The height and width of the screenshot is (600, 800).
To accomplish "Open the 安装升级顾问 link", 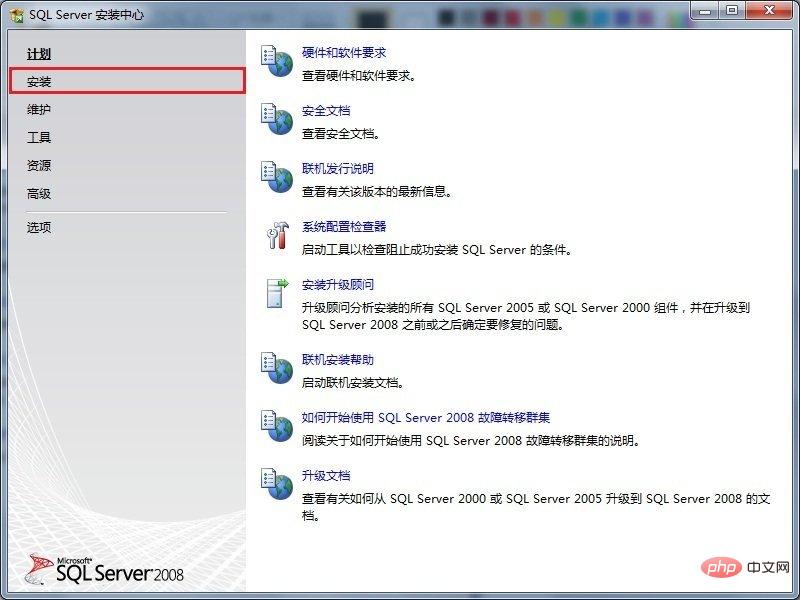I will 337,285.
